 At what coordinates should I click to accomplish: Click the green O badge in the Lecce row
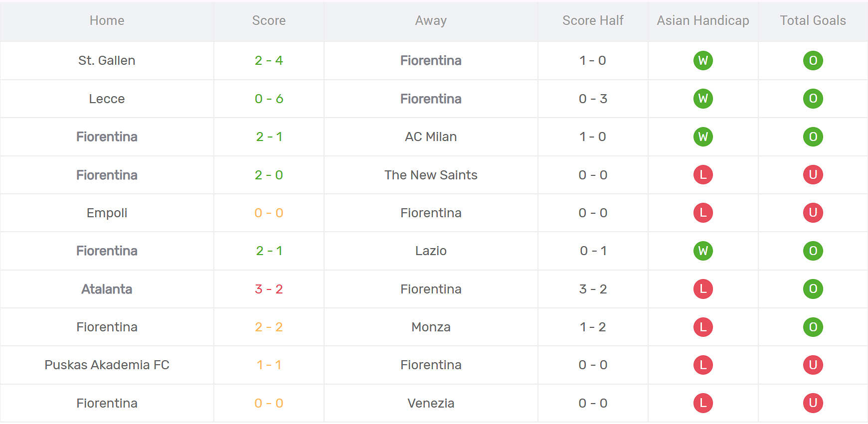pos(813,99)
